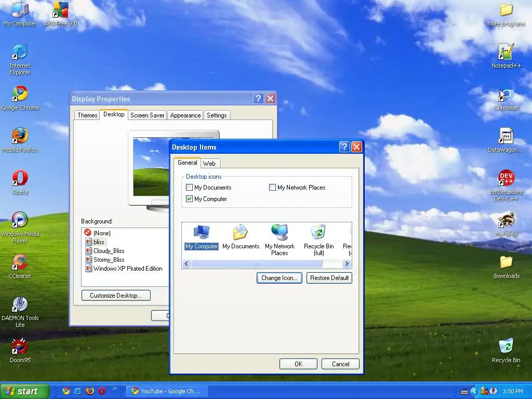Select Windows XP Pirated Edition background
Image resolution: width=532 pixels, height=399 pixels.
(124, 269)
